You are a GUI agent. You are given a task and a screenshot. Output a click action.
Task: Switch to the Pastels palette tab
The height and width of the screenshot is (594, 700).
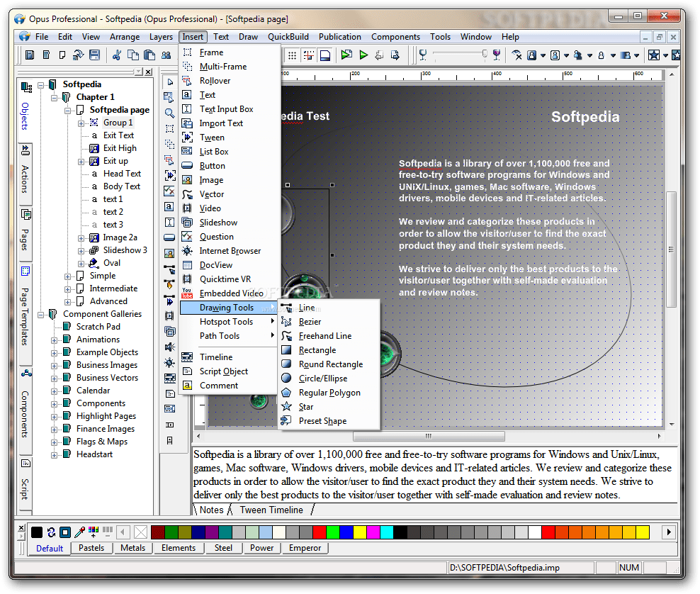pyautogui.click(x=91, y=548)
